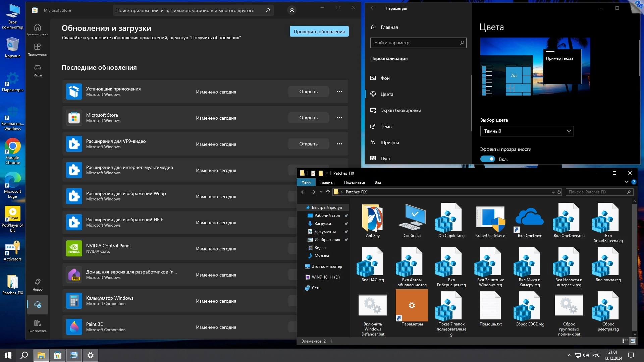Screen dimensions: 644x362
Task: Switch Explorer to details view
Action: [625, 341]
